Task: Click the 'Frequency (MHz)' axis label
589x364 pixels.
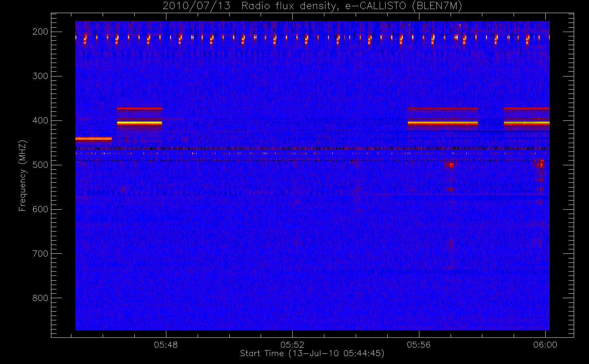Action: 23,176
